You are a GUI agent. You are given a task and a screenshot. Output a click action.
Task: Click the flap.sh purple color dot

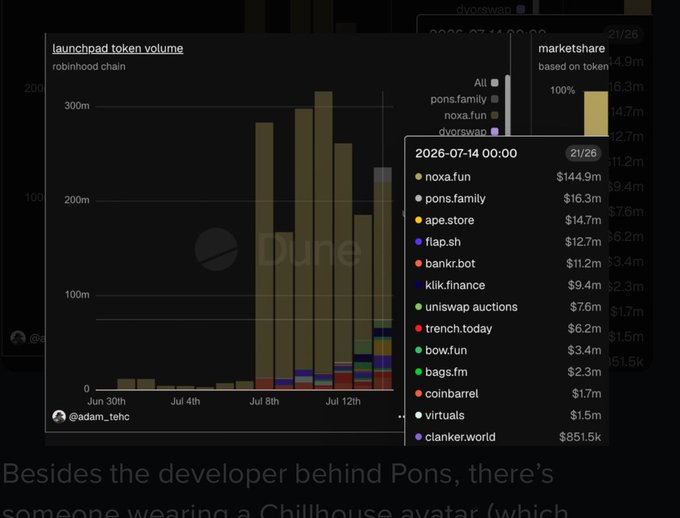coord(418,242)
